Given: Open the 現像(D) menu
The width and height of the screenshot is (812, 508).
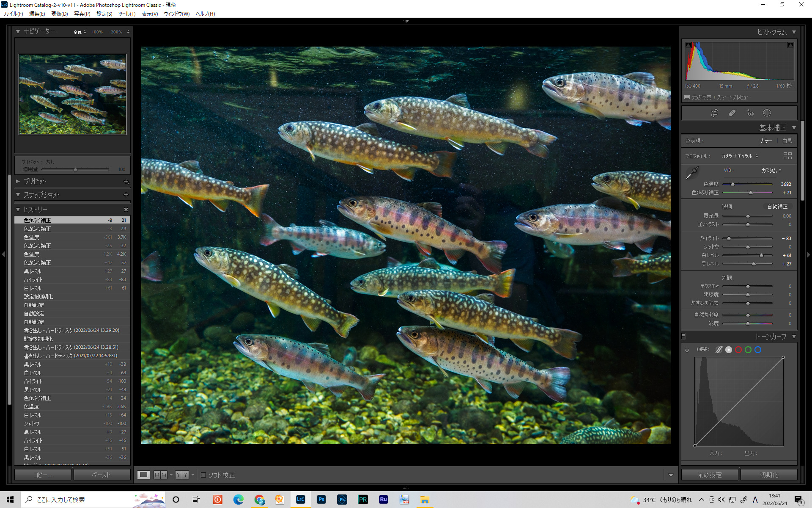Looking at the screenshot, I should tap(59, 14).
